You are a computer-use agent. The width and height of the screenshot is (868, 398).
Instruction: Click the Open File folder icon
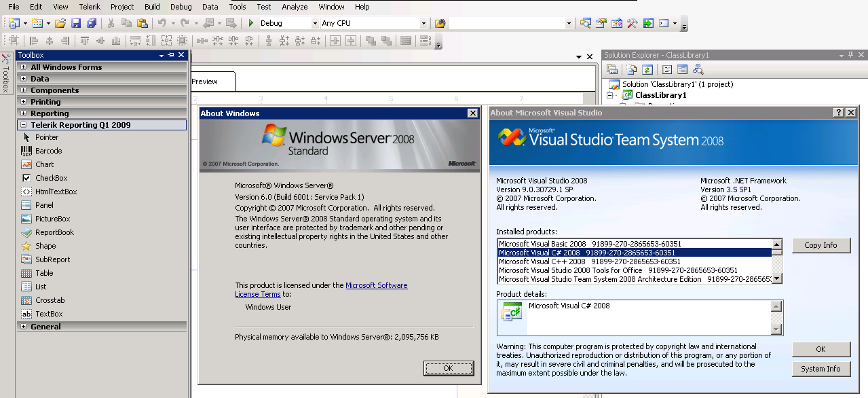point(60,23)
